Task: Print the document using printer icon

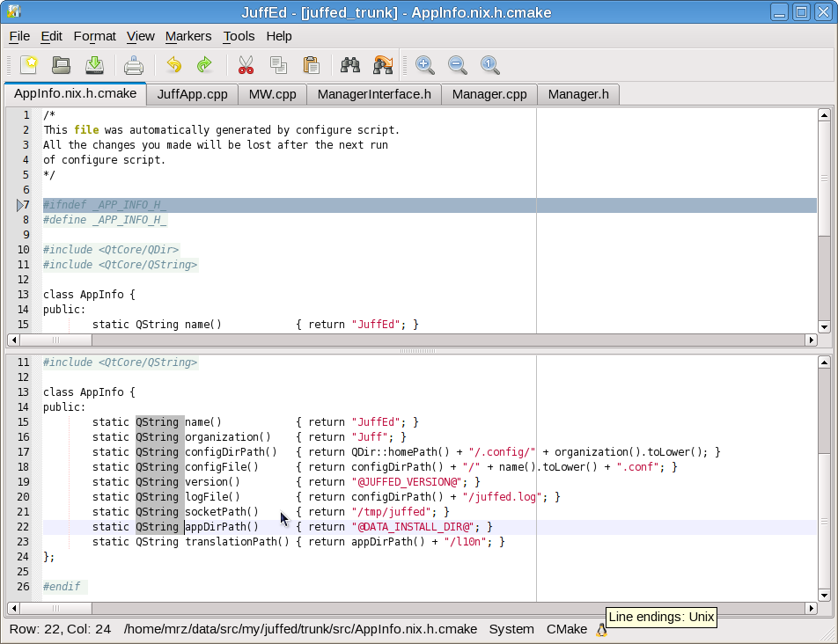Action: click(x=134, y=65)
